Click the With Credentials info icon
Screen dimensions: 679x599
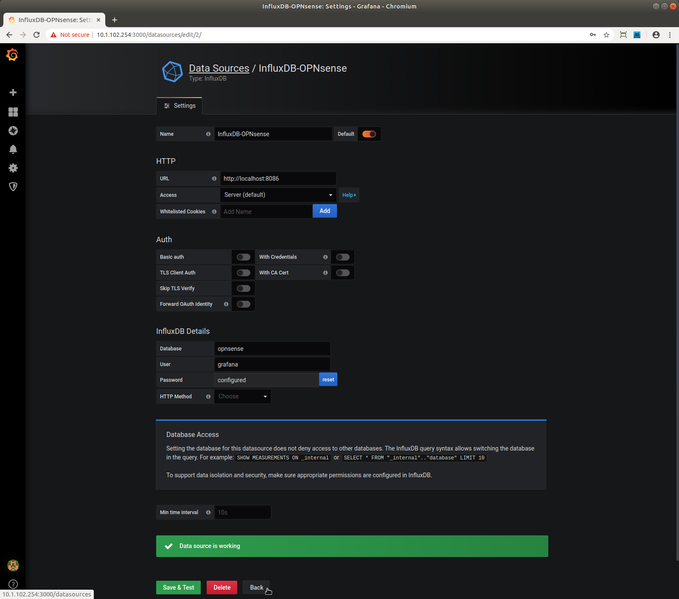(325, 257)
